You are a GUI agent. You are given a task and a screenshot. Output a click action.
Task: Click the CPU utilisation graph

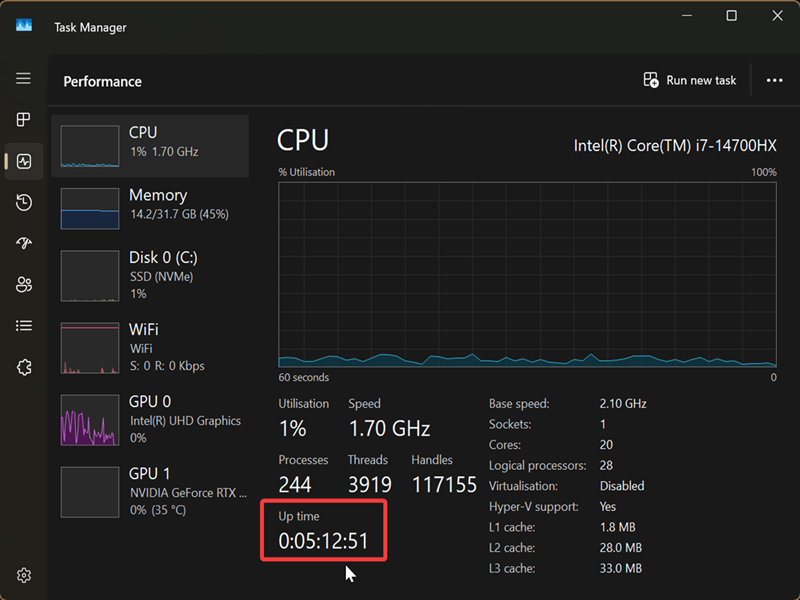[527, 275]
